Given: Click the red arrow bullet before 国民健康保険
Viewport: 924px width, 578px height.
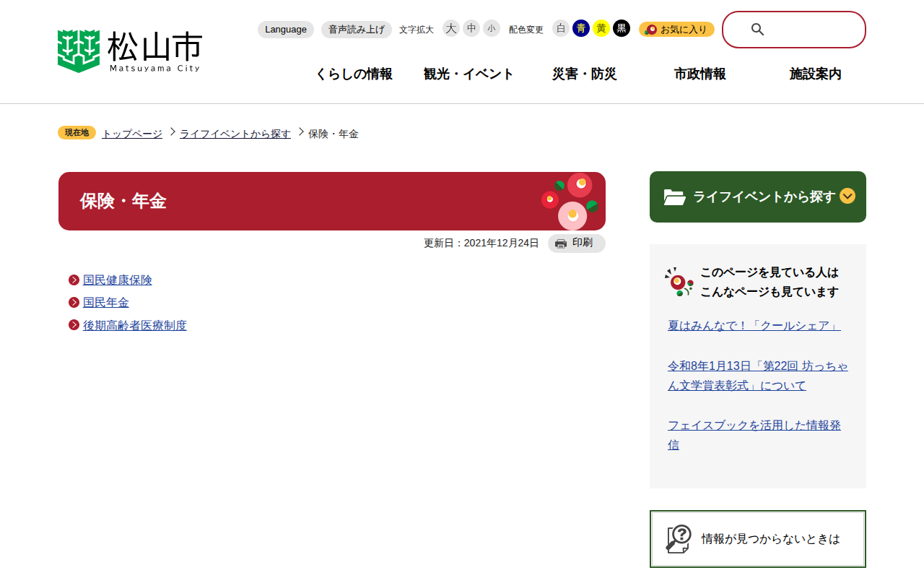Looking at the screenshot, I should click(x=74, y=280).
